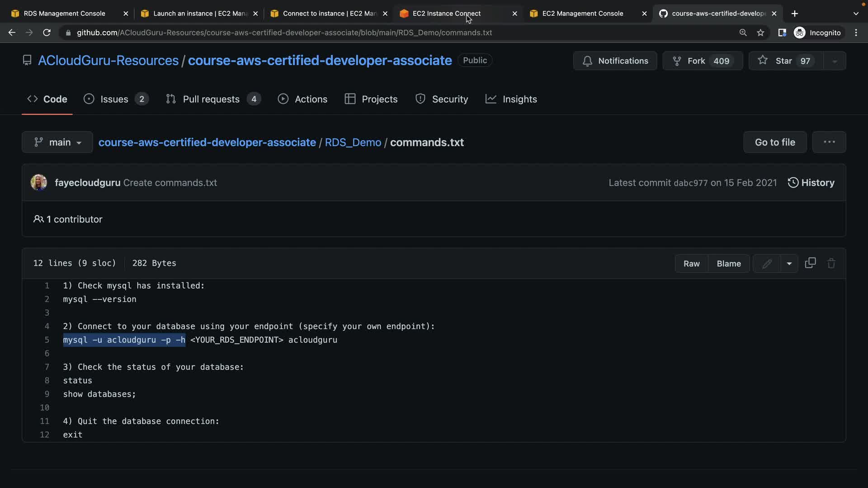Expand the main branch dropdown
The height and width of the screenshot is (488, 868).
(x=57, y=142)
